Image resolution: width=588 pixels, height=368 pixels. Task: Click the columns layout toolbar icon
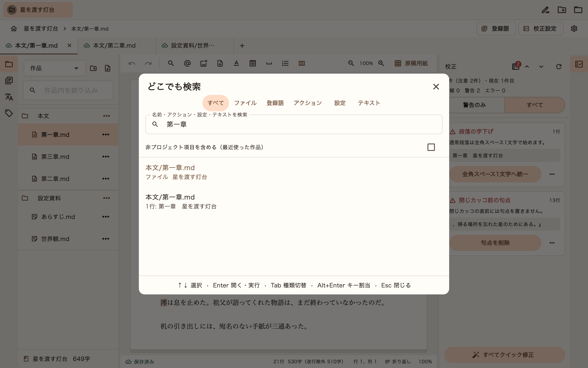(302, 64)
